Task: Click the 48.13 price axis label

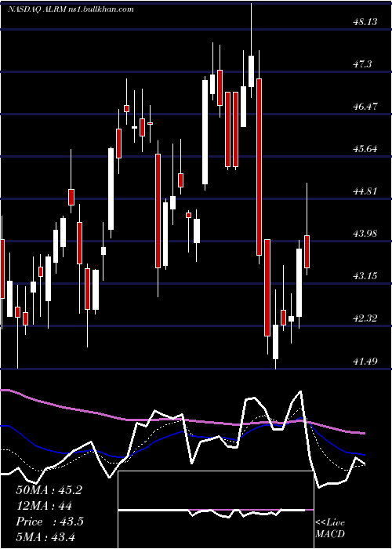Action: click(x=365, y=22)
